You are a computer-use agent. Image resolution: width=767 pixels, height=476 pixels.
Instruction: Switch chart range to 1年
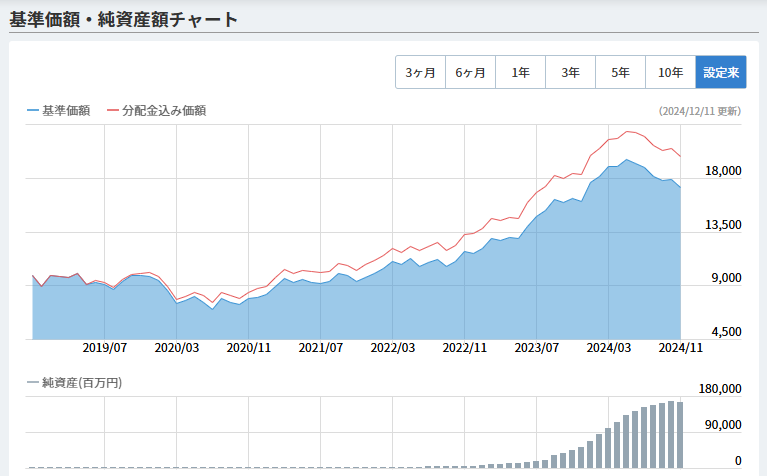[520, 72]
